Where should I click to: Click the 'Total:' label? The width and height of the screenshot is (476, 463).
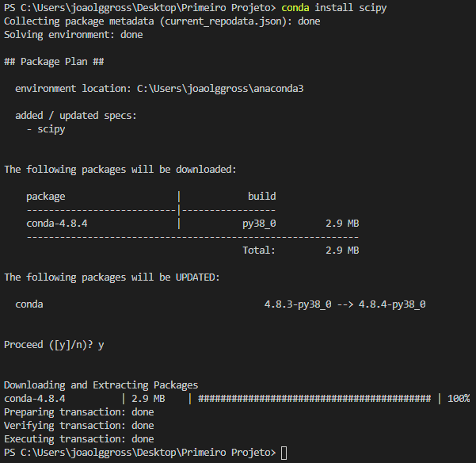pyautogui.click(x=259, y=251)
